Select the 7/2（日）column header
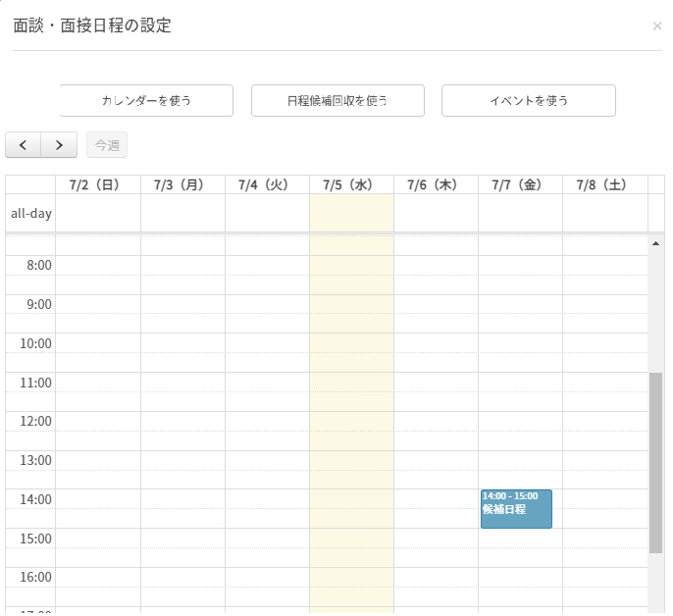Viewport: 673px width, 616px height. 98,184
